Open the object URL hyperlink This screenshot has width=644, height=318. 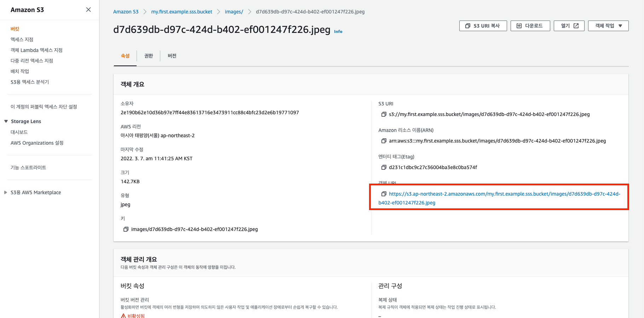click(x=499, y=198)
